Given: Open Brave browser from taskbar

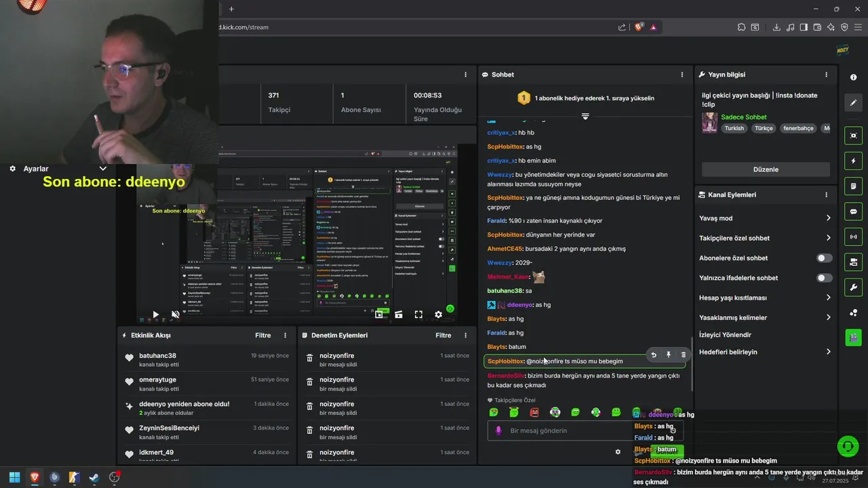Looking at the screenshot, I should tap(34, 477).
